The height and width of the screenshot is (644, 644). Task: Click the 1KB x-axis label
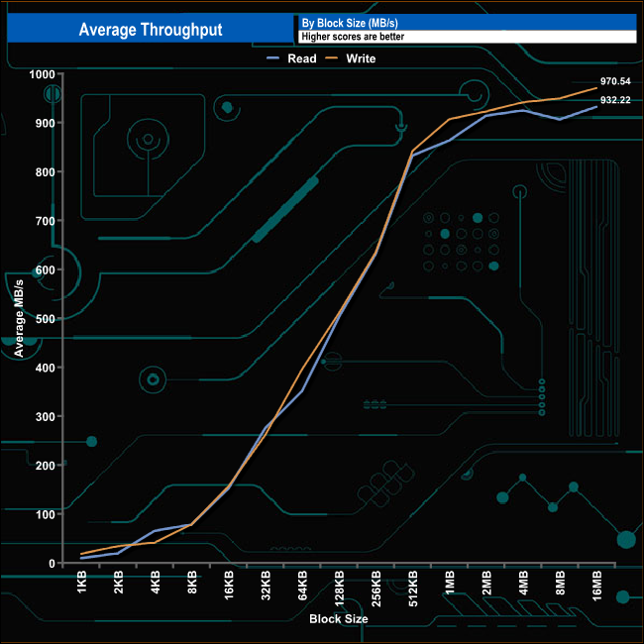tap(81, 582)
